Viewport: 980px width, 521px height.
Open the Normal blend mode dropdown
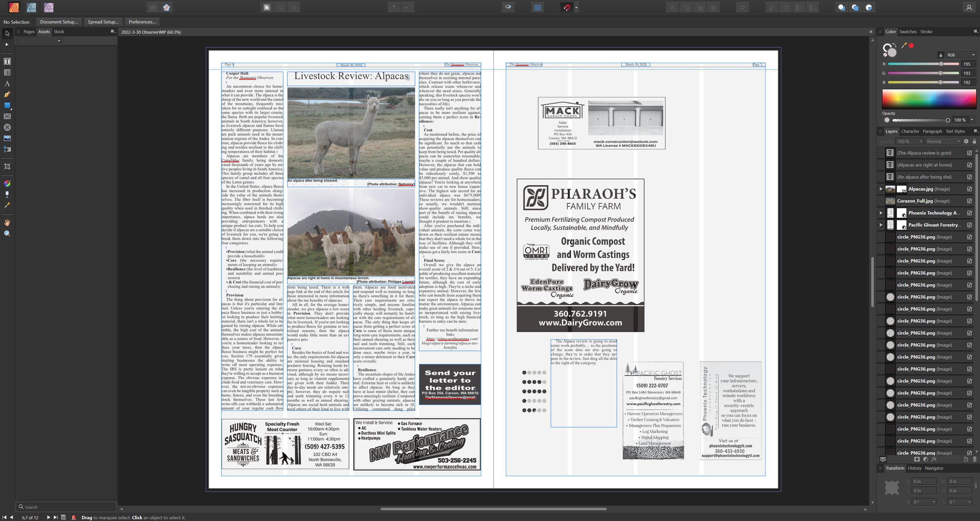click(x=943, y=141)
